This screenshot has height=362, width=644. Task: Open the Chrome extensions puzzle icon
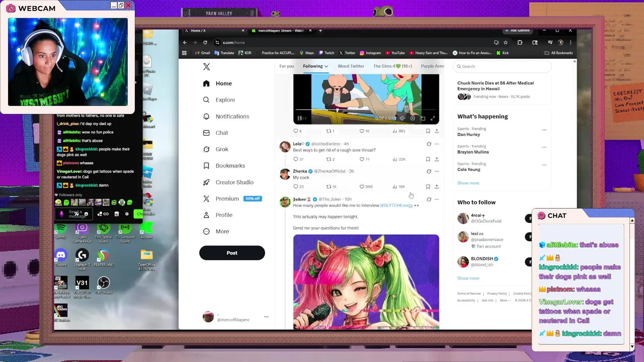(x=520, y=42)
